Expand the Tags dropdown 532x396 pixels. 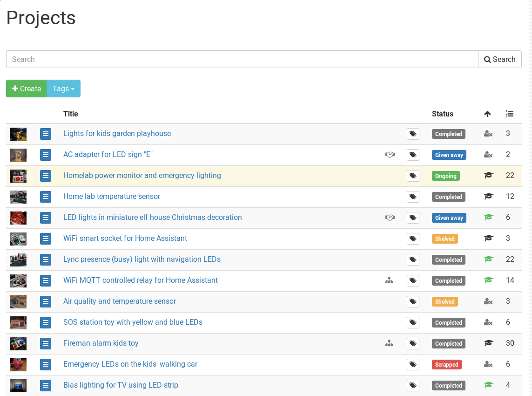coord(63,89)
